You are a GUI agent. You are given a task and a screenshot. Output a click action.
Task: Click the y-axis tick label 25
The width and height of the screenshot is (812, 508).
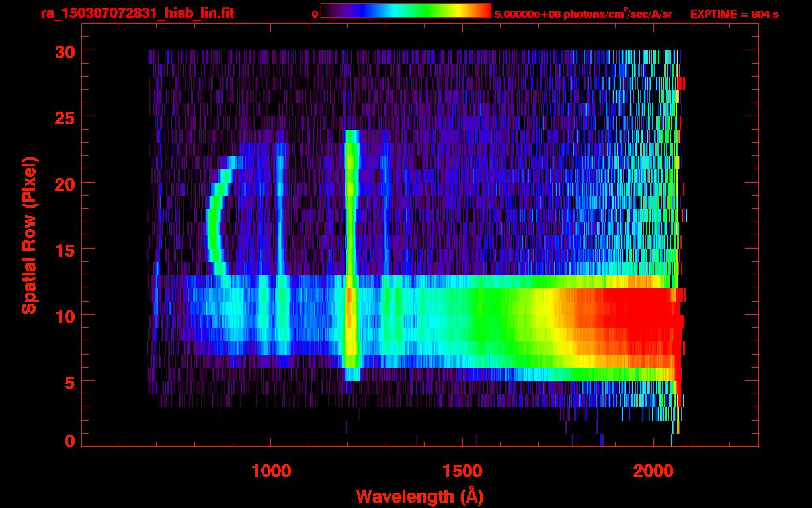[64, 117]
